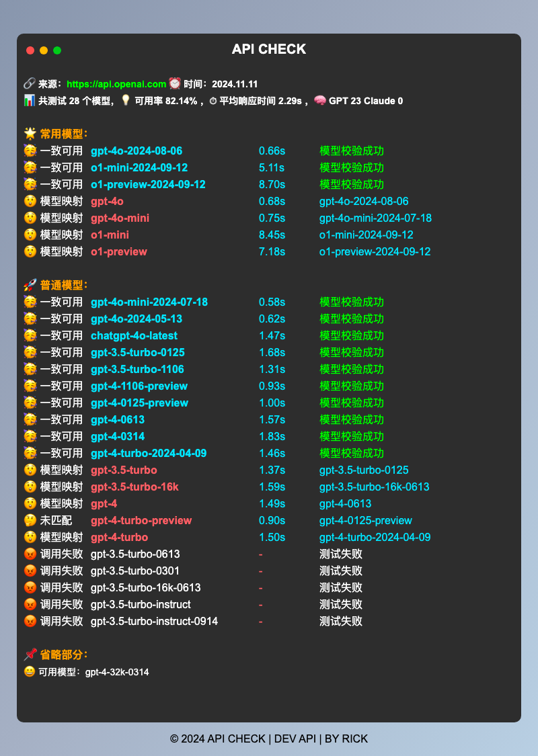
Task: Click the party emoji in the o1-mini-2024-09-12 一致可用 row
Action: pos(30,167)
